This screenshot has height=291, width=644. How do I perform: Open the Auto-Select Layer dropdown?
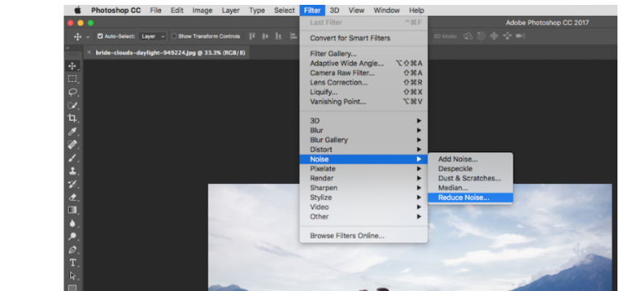pyautogui.click(x=152, y=36)
